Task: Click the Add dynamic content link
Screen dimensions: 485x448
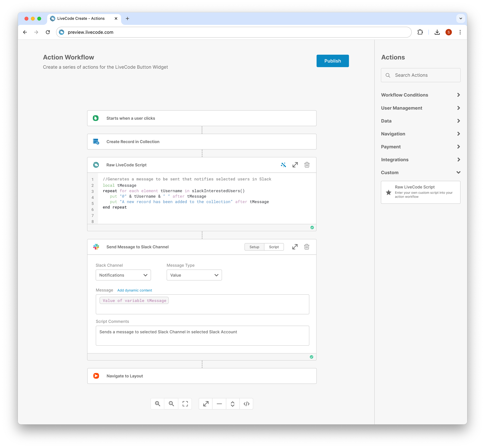Action: click(x=135, y=290)
